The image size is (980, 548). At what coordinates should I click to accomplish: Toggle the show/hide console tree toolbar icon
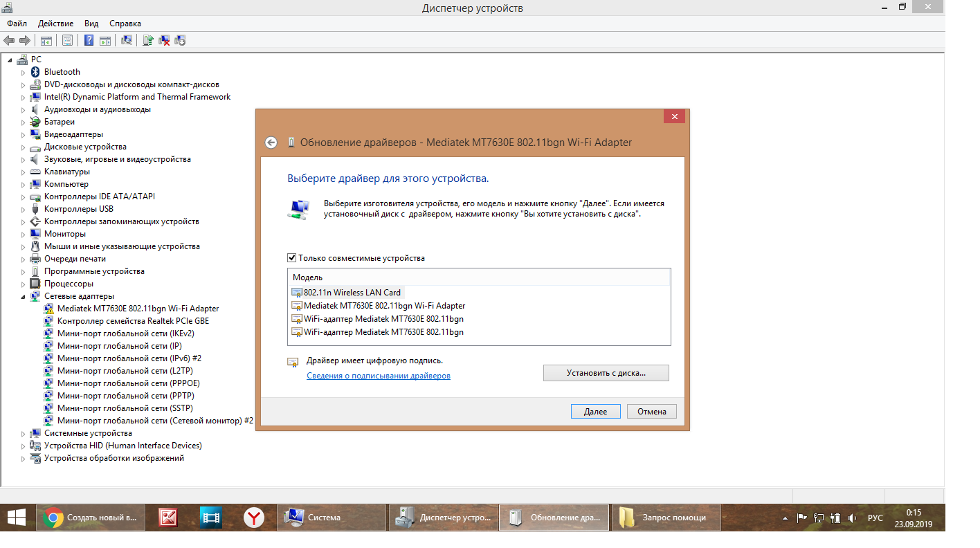tap(46, 41)
